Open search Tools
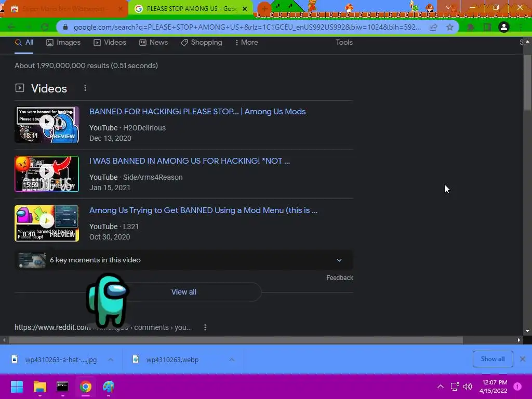The width and height of the screenshot is (532, 399). point(344,43)
